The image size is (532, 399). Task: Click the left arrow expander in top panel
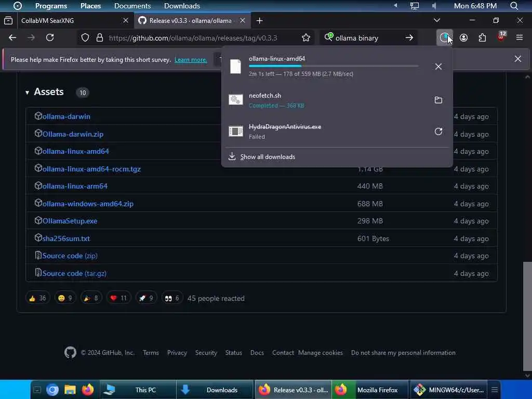point(395,5)
